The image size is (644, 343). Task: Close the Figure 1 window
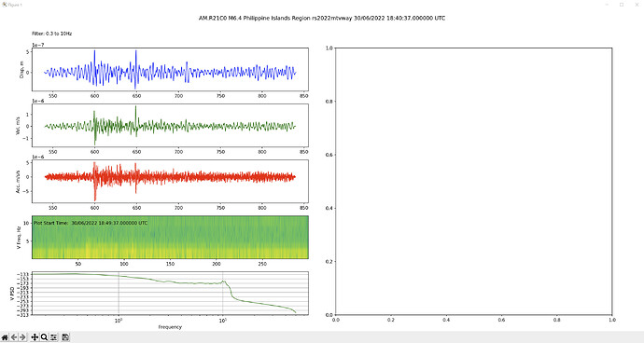click(x=637, y=5)
